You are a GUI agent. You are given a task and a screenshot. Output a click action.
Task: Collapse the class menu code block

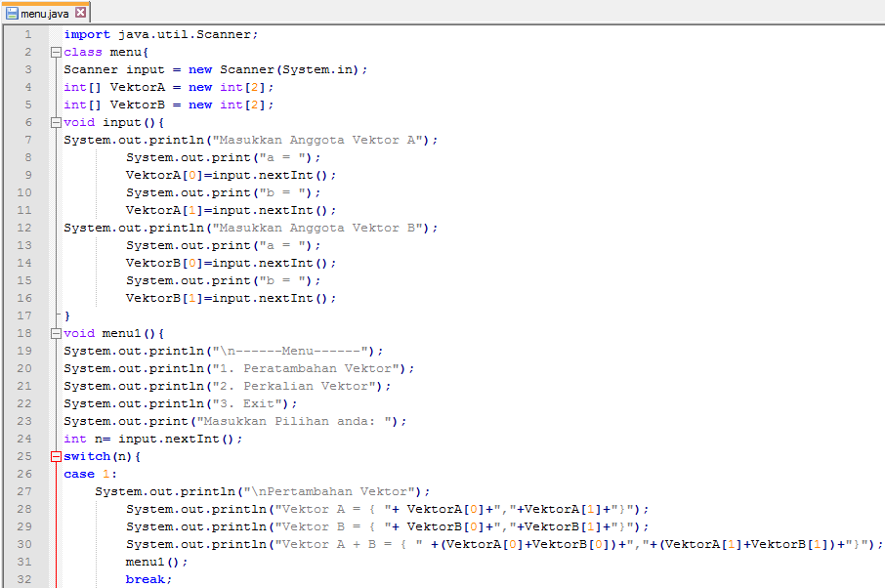[56, 51]
